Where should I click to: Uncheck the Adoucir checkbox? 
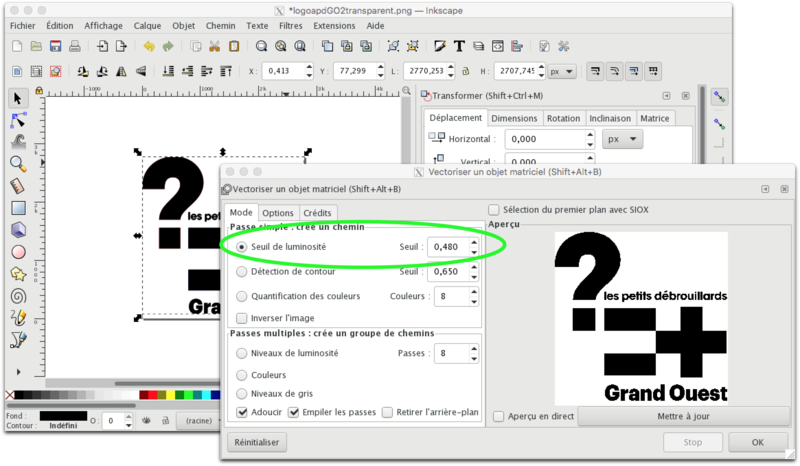(242, 412)
